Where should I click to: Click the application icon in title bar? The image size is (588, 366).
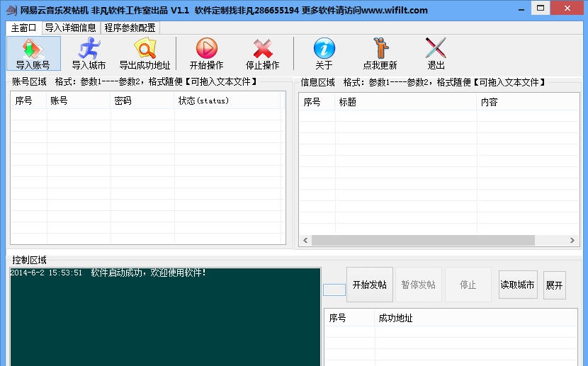[11, 10]
